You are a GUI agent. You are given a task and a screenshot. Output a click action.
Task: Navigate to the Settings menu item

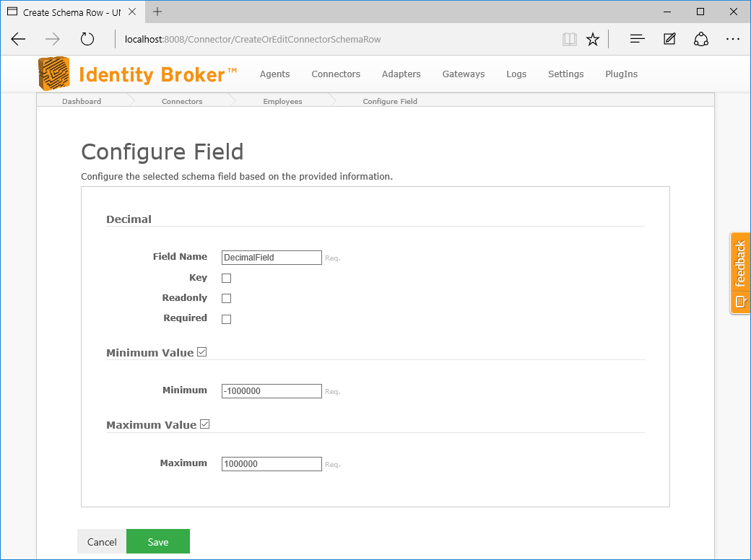coord(565,74)
